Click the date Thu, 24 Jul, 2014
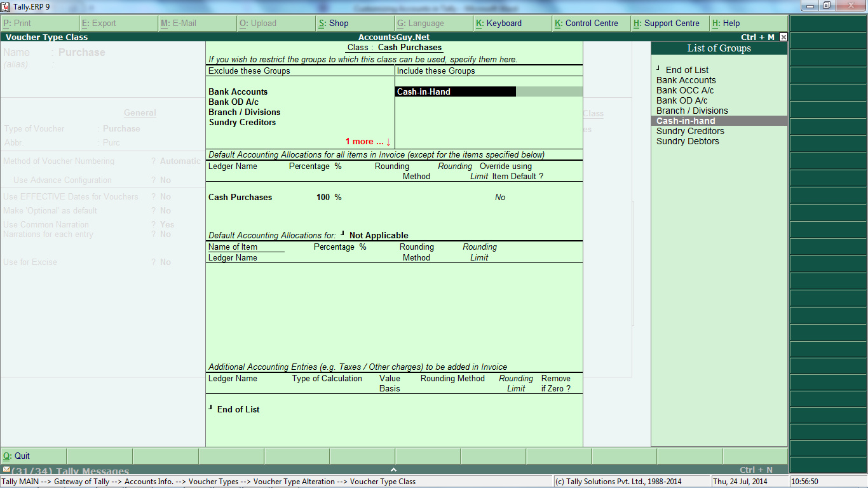Image resolution: width=868 pixels, height=488 pixels. point(740,482)
